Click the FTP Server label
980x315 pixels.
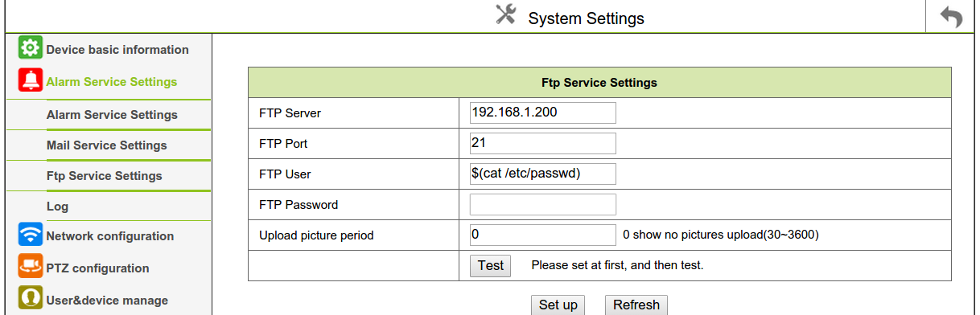tap(290, 113)
